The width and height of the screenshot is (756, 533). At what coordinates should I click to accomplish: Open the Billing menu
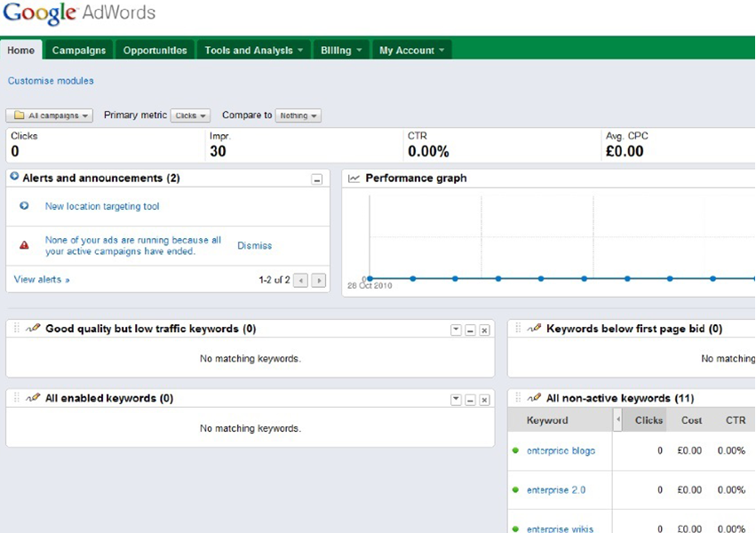(x=341, y=50)
